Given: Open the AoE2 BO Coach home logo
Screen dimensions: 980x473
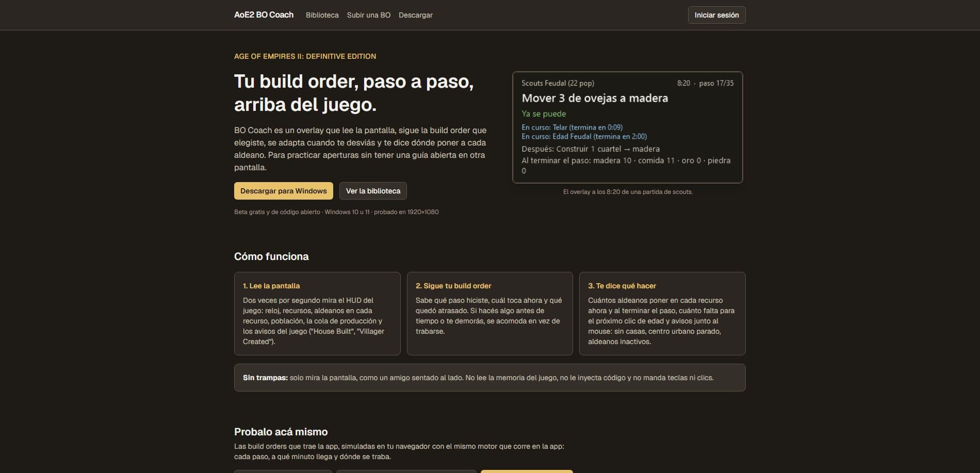Looking at the screenshot, I should (264, 15).
